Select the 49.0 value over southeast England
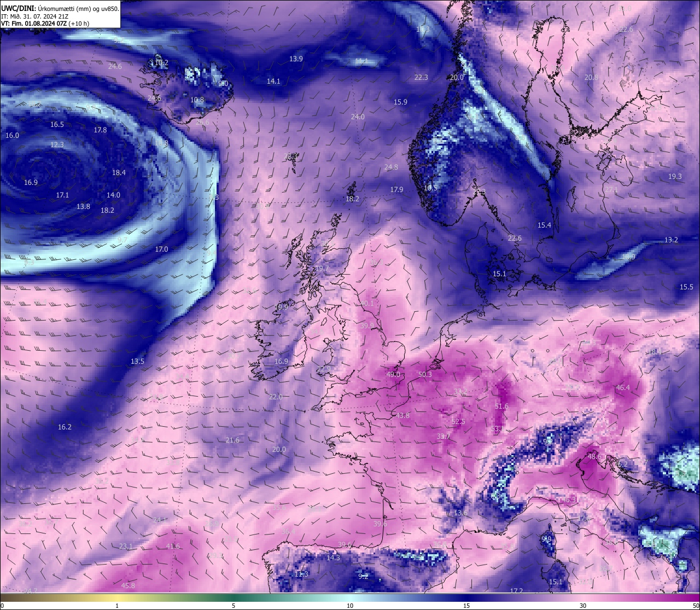Image resolution: width=700 pixels, height=610 pixels. click(x=393, y=375)
